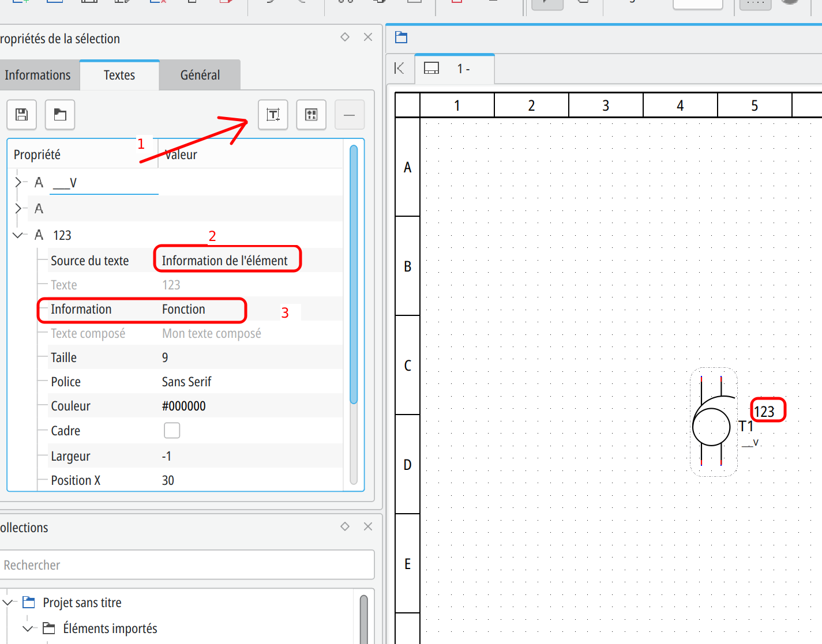Select the __v label below T1

pos(750,443)
